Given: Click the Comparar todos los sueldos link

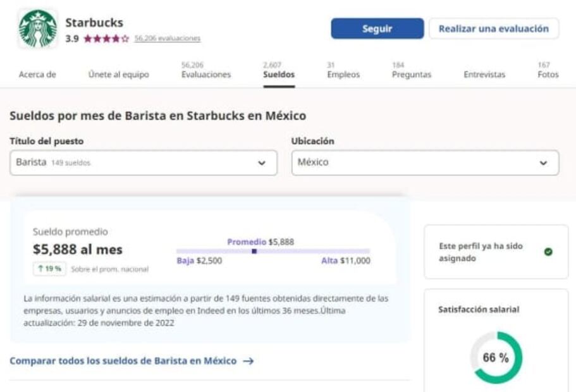Looking at the screenshot, I should 123,360.
